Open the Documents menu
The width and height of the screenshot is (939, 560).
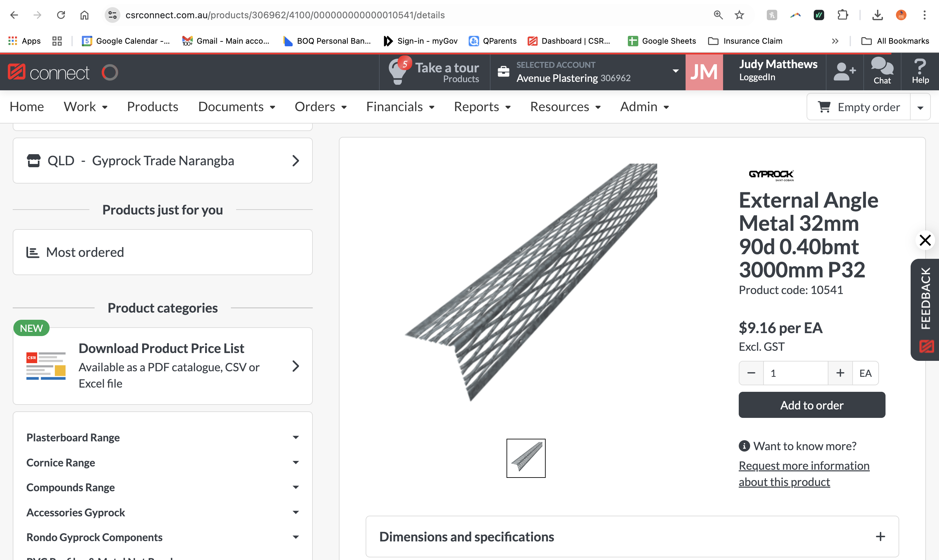237,107
